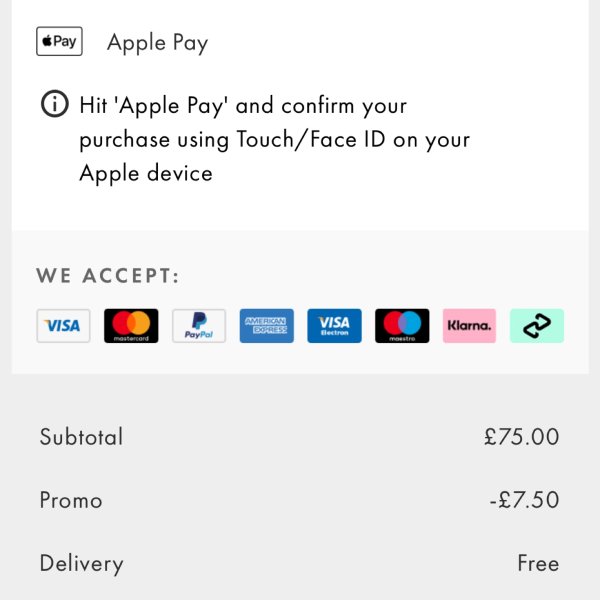
Task: Click the Subtotal label
Action: [81, 437]
